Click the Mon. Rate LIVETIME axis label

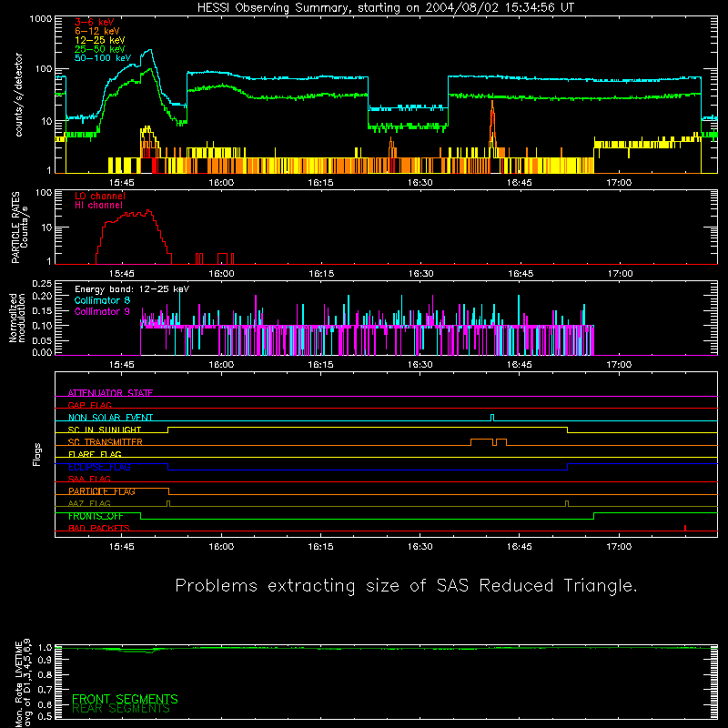(x=23, y=683)
